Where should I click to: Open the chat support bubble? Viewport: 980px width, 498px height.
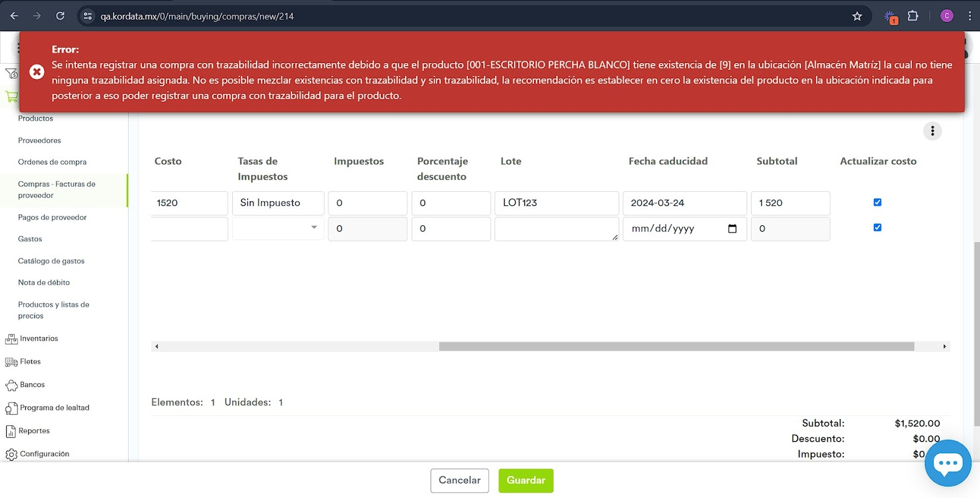coord(948,463)
